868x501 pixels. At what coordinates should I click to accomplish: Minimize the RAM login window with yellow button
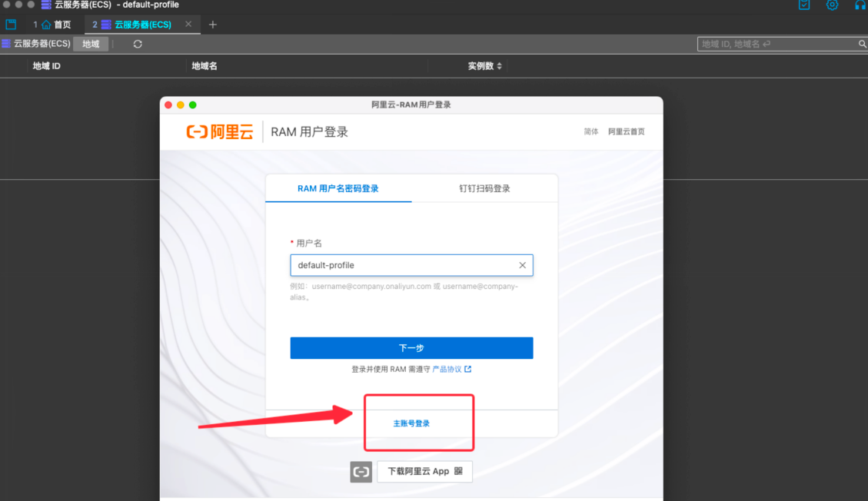[181, 105]
